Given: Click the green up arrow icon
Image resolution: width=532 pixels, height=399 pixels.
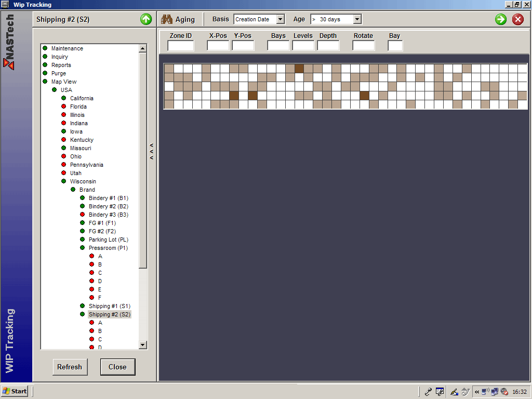Looking at the screenshot, I should pyautogui.click(x=146, y=20).
